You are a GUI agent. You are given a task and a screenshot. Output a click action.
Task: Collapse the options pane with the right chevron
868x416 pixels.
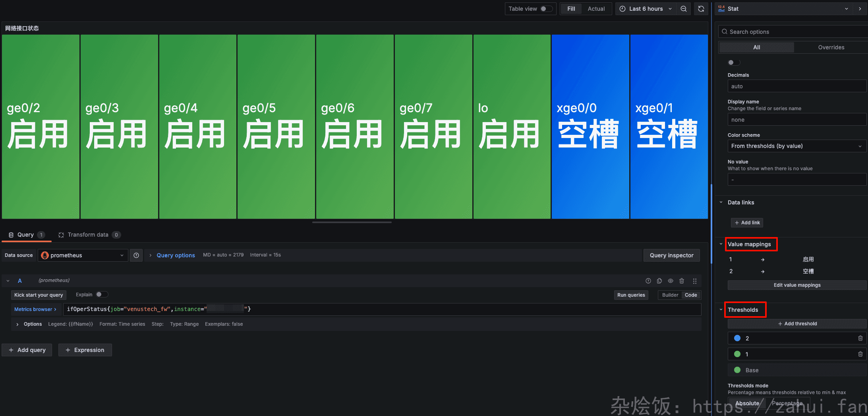pos(860,9)
